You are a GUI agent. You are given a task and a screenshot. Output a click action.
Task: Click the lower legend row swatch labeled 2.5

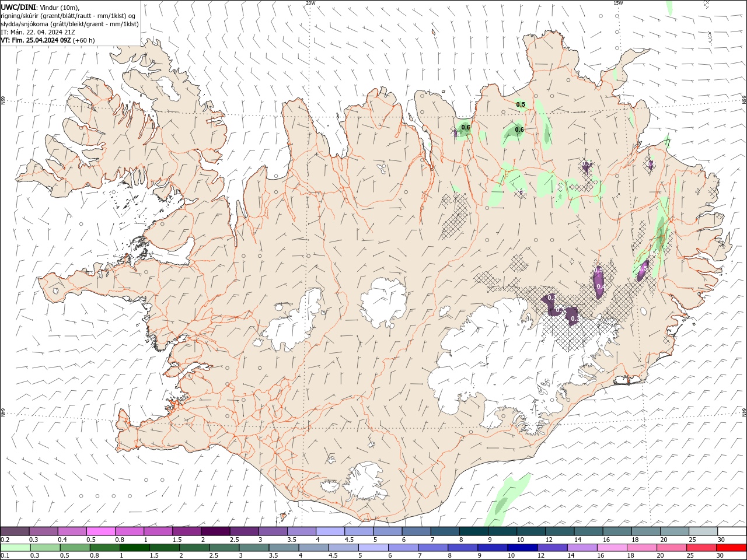[224, 548]
